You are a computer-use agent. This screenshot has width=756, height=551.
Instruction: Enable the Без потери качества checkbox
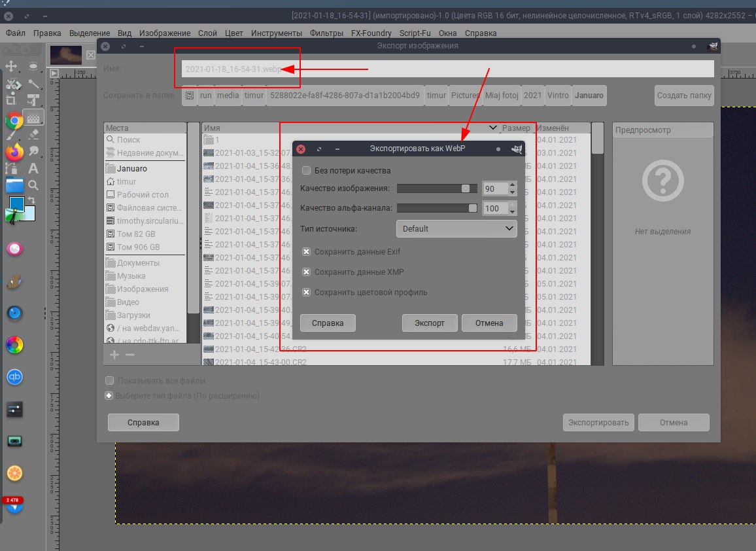pyautogui.click(x=306, y=170)
